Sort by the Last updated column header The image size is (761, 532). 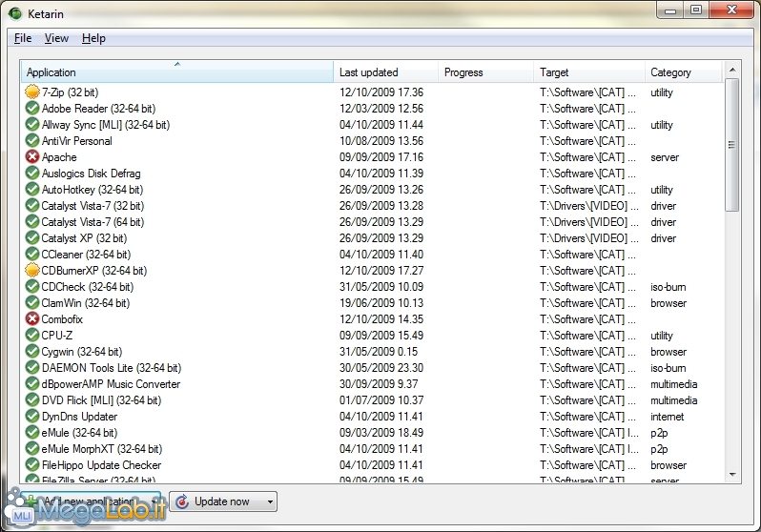386,72
